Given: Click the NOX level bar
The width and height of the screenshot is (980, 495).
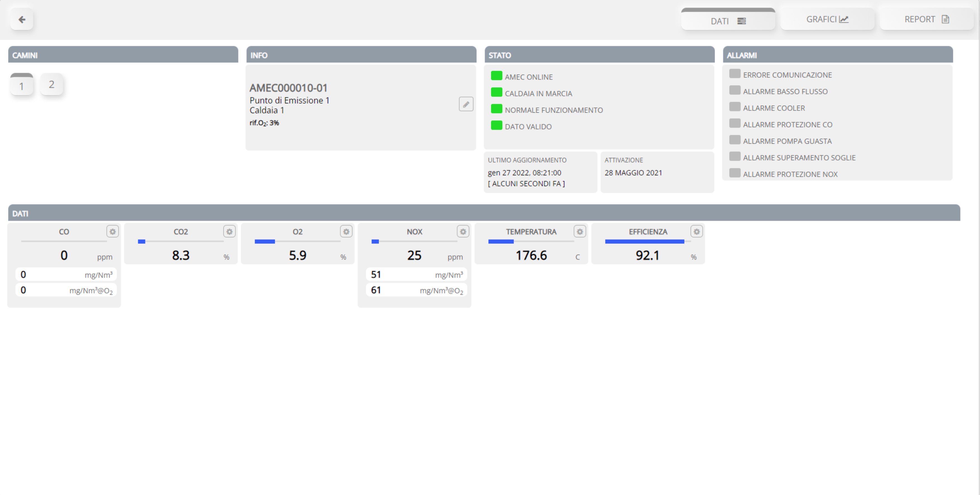Looking at the screenshot, I should click(x=414, y=241).
